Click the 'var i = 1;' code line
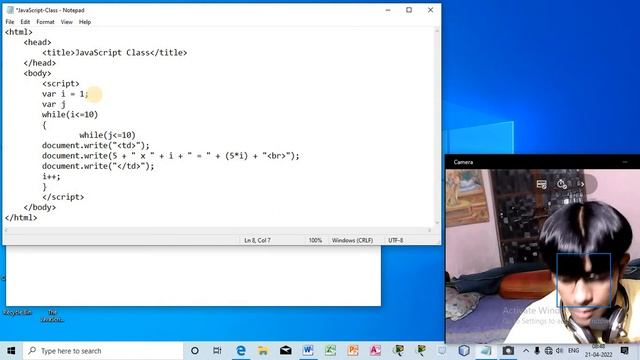640x360 pixels. point(65,94)
